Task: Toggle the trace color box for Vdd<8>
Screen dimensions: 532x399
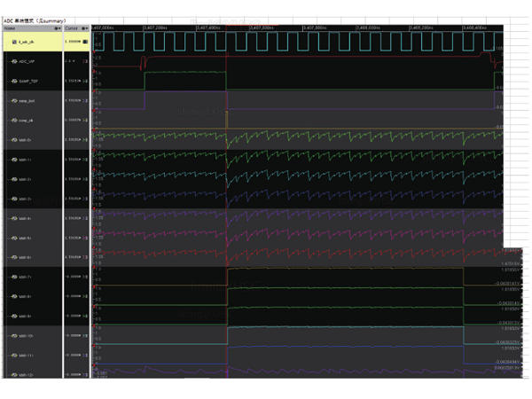Action: pos(86,296)
